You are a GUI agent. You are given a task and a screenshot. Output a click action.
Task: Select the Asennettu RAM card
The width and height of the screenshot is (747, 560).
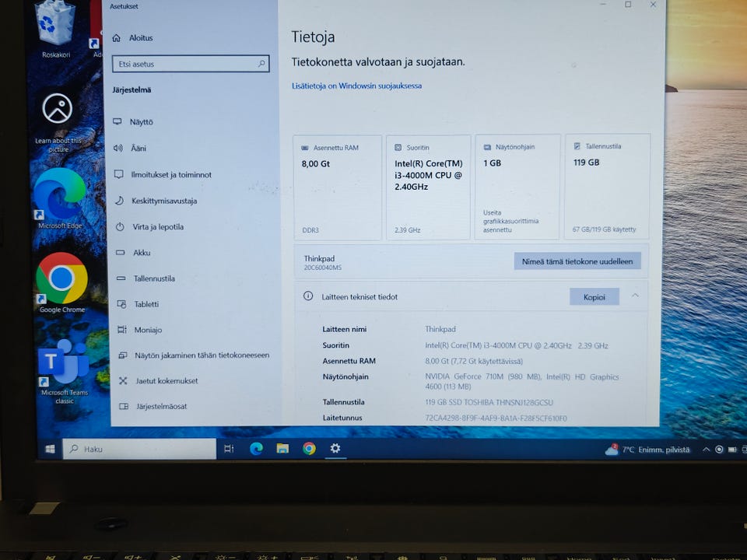[x=338, y=187]
